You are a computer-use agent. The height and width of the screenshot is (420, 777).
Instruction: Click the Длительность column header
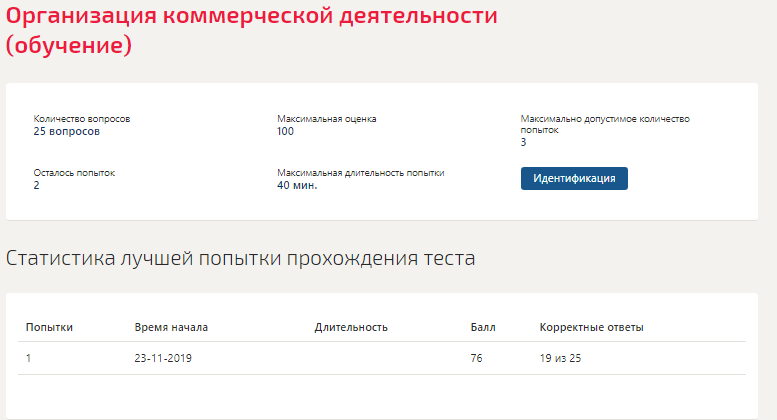[x=350, y=327]
